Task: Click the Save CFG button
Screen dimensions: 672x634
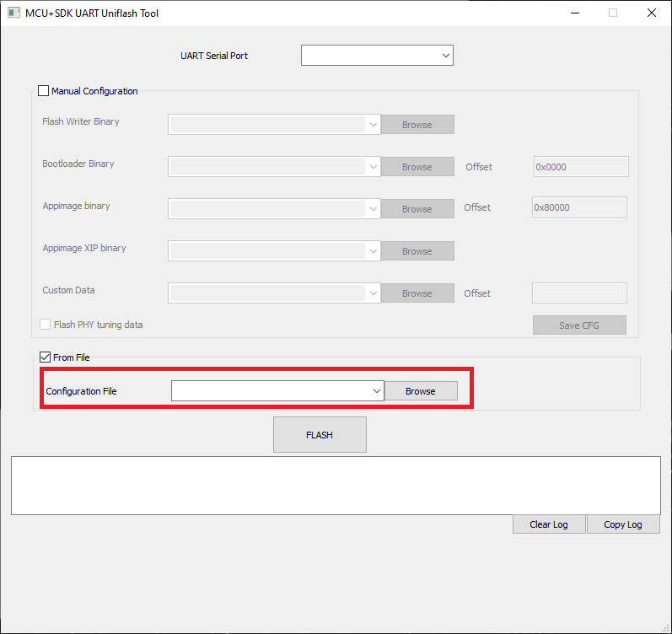Action: click(x=578, y=325)
